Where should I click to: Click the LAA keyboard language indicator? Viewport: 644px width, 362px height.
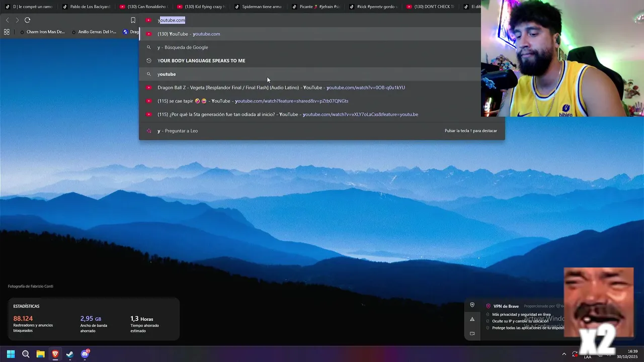pos(587,356)
